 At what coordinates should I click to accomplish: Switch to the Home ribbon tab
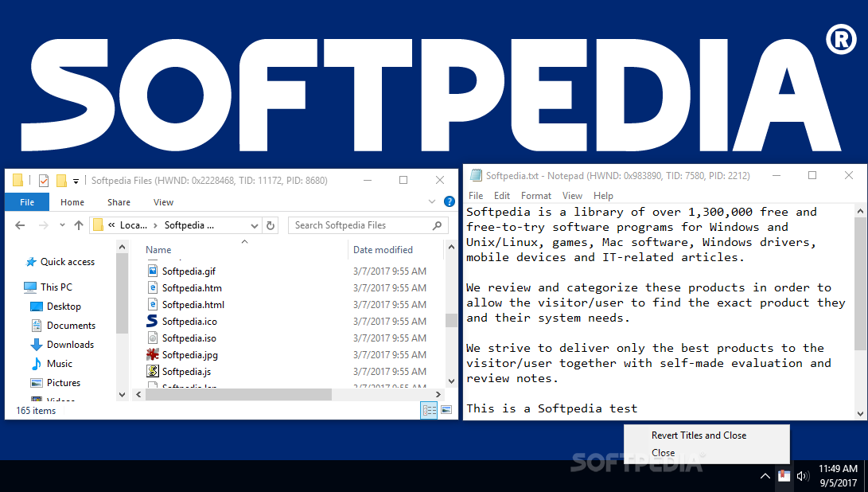pos(72,202)
